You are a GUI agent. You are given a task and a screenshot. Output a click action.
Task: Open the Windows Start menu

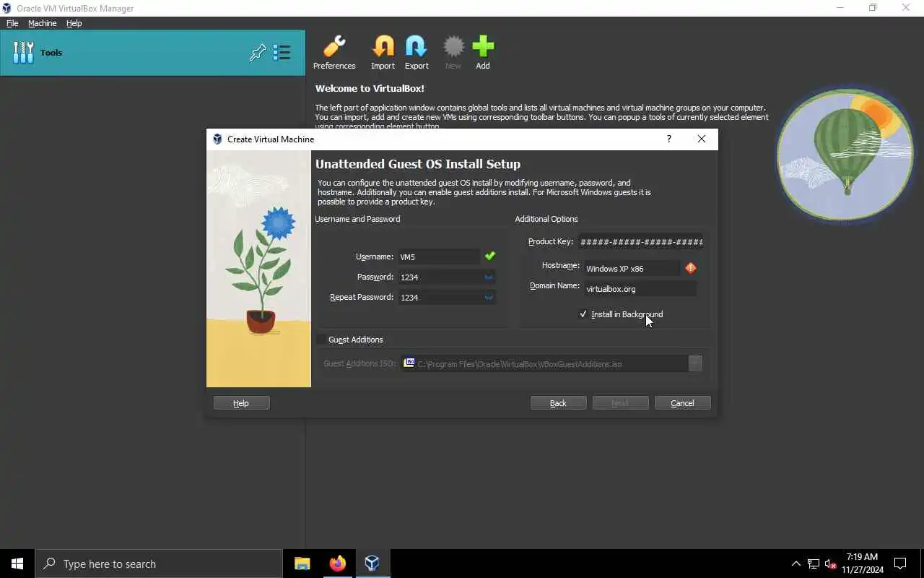point(17,564)
